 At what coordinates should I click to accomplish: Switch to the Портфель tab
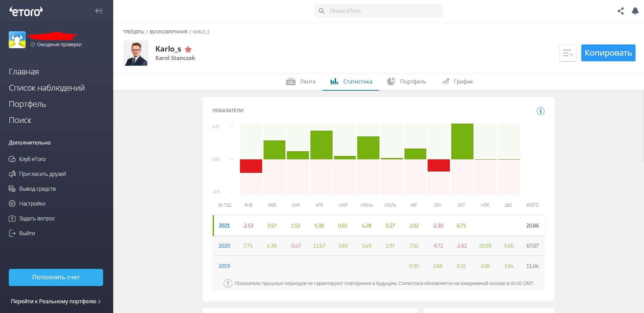[x=406, y=82]
